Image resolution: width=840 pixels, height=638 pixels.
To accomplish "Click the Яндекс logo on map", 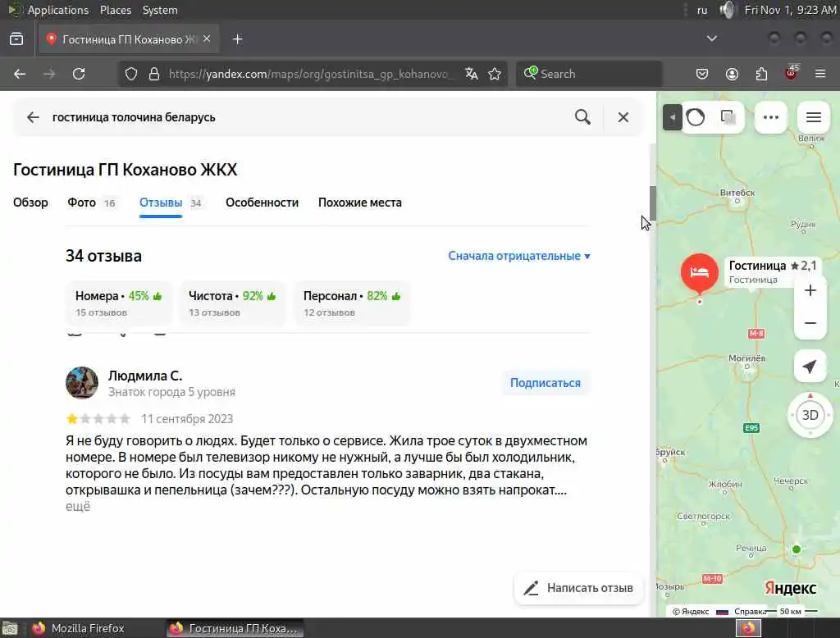I will [x=790, y=588].
